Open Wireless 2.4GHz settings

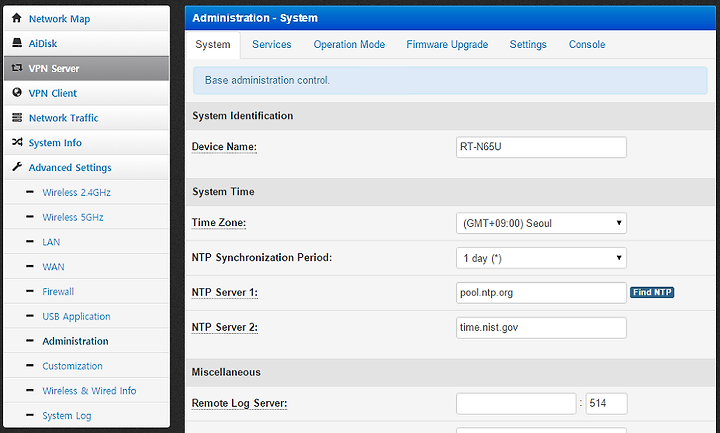[x=76, y=192]
